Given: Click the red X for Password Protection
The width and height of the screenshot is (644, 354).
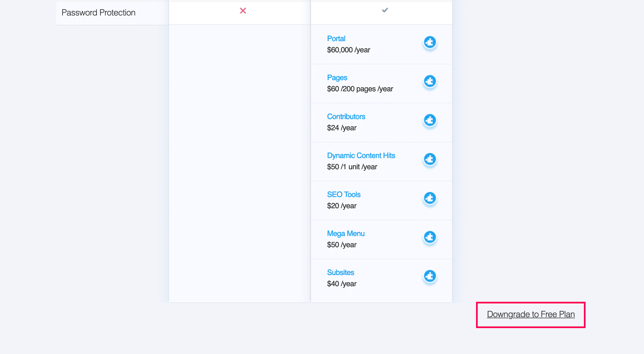Looking at the screenshot, I should [x=243, y=11].
